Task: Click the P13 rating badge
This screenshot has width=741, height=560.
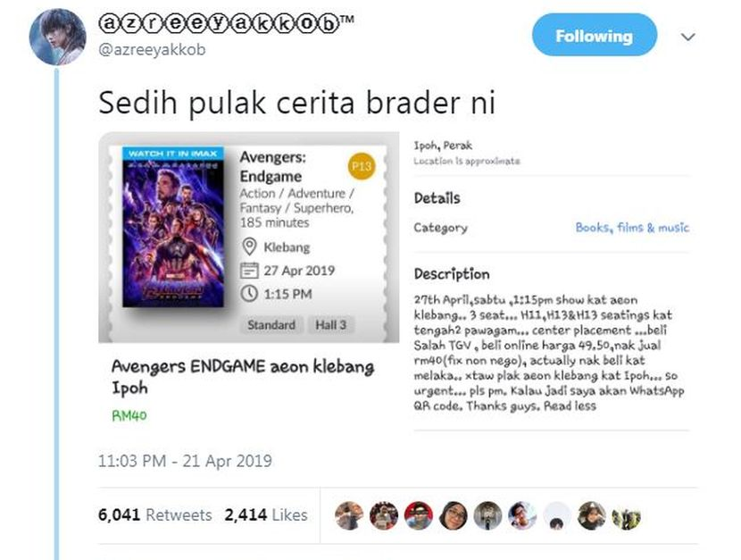Action: pos(362,166)
